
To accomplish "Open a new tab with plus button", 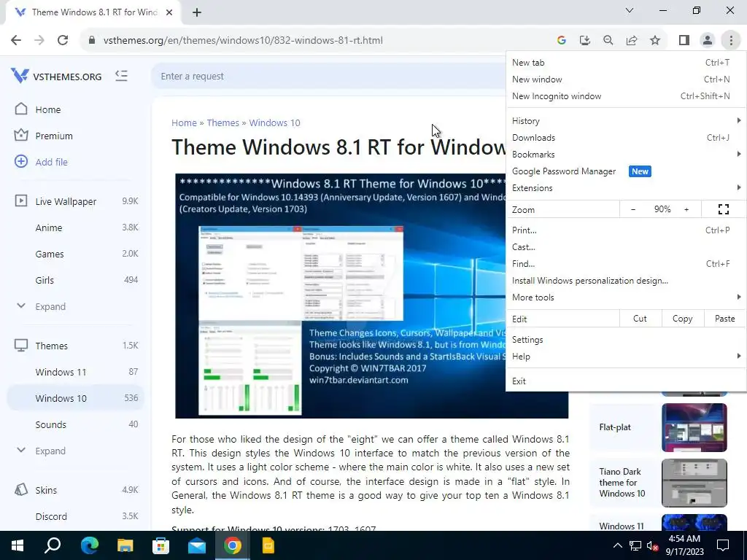I will [197, 12].
